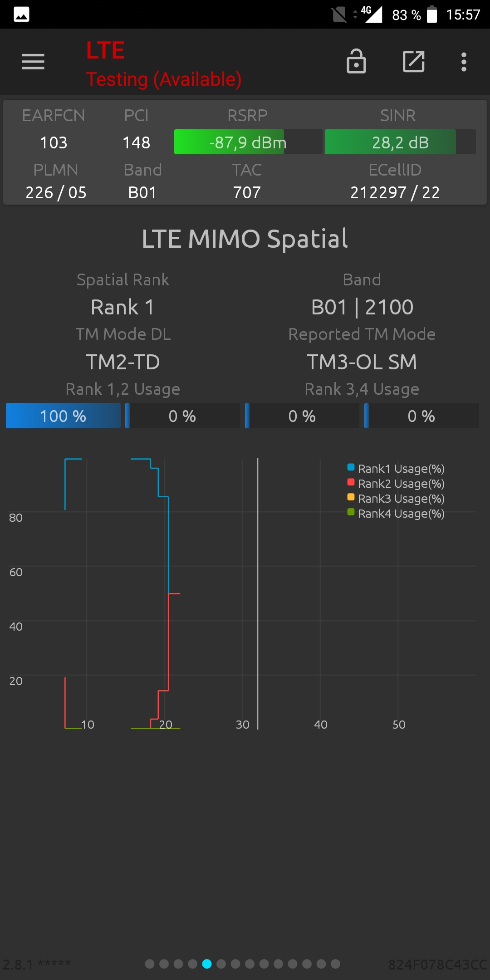Select the highlighted cyan page dot
This screenshot has height=980, width=490.
207,964
